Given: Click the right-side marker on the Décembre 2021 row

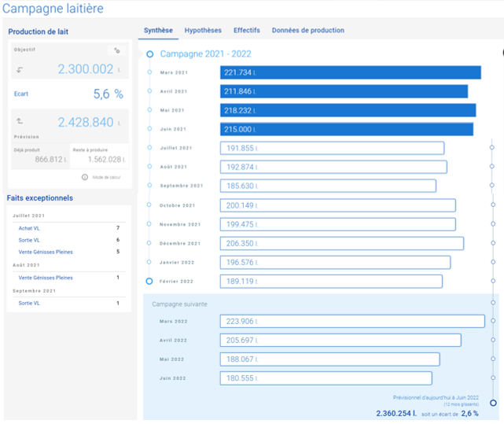Looking at the screenshot, I should pyautogui.click(x=493, y=243).
